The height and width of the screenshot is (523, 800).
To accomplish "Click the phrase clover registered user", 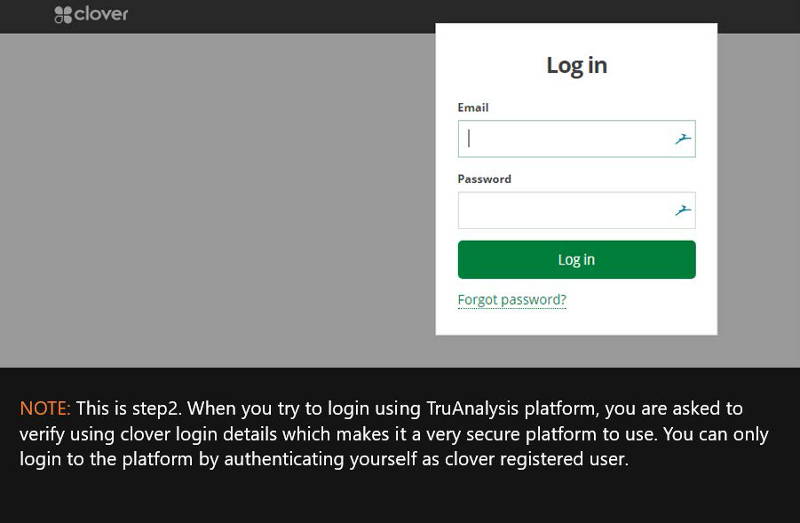I will coord(536,459).
